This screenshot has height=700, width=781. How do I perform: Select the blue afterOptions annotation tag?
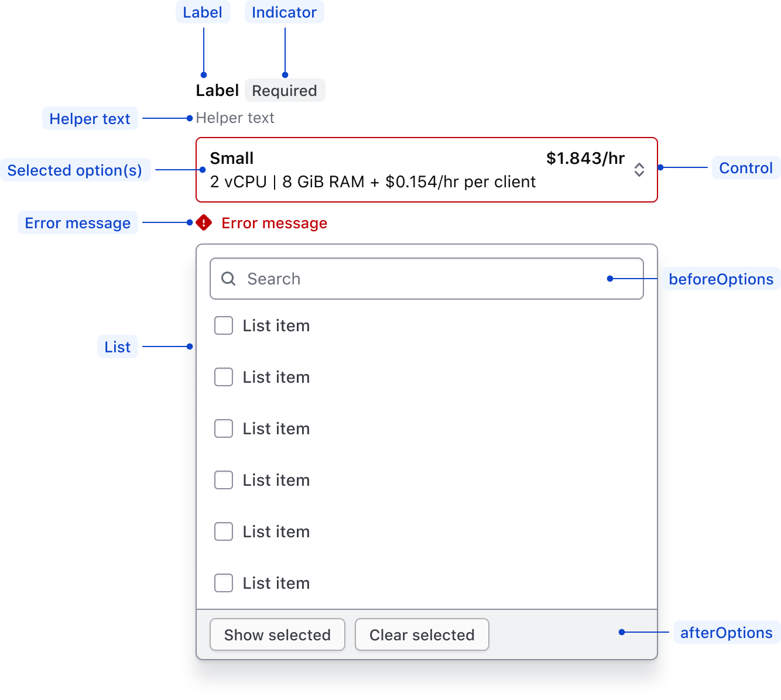[x=726, y=633]
